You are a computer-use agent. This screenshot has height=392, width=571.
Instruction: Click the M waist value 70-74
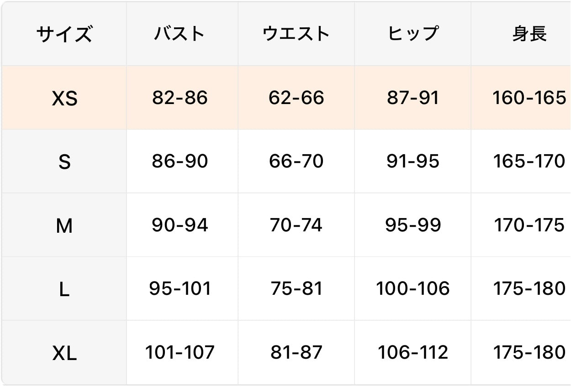pyautogui.click(x=296, y=225)
